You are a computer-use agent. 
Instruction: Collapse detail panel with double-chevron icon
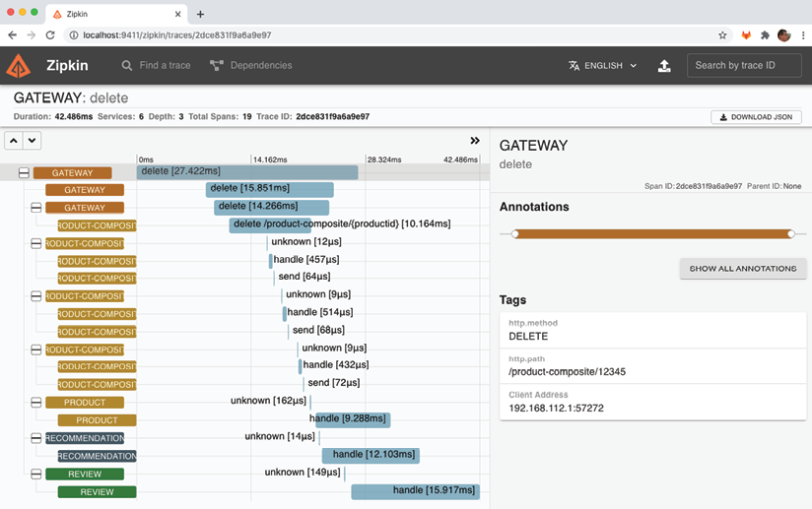click(x=474, y=140)
